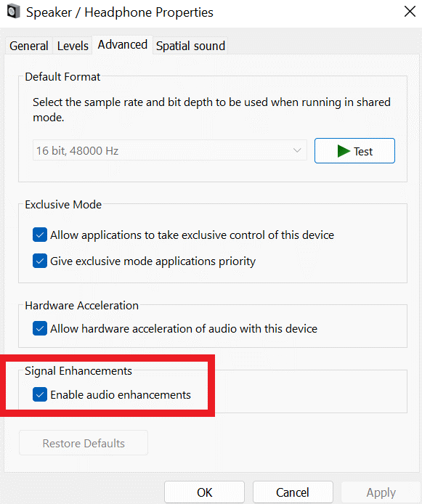Uncheck Allow applications to take exclusive control
The height and width of the screenshot is (504, 422).
pos(40,235)
